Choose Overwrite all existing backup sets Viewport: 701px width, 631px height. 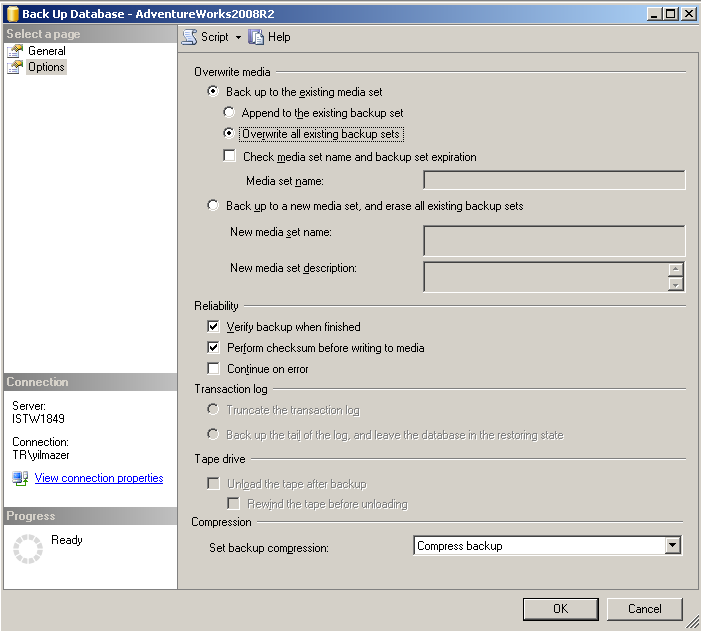(x=229, y=133)
